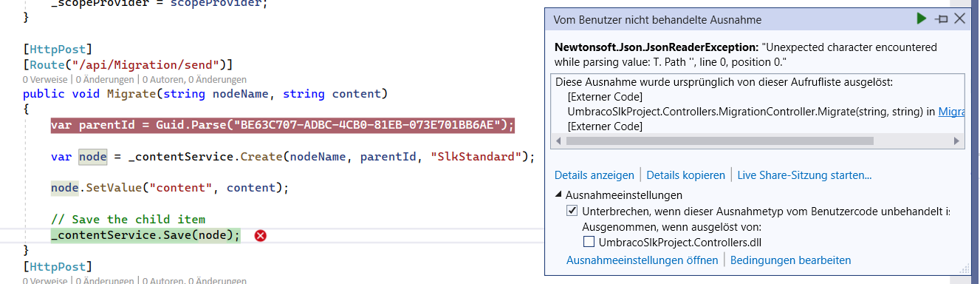Collapse the Ausnahmeeinstellungen section

pyautogui.click(x=558, y=195)
